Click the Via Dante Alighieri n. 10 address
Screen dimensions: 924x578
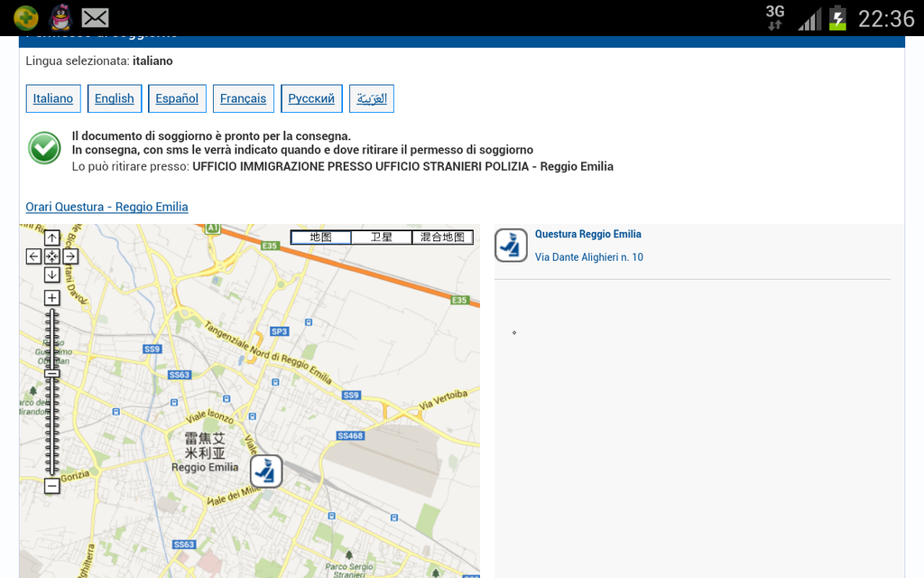click(588, 257)
